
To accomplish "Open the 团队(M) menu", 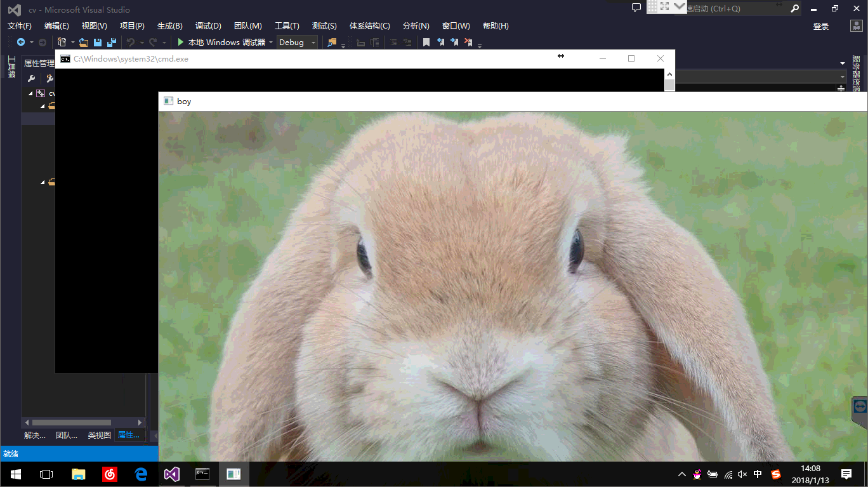I will pyautogui.click(x=247, y=26).
